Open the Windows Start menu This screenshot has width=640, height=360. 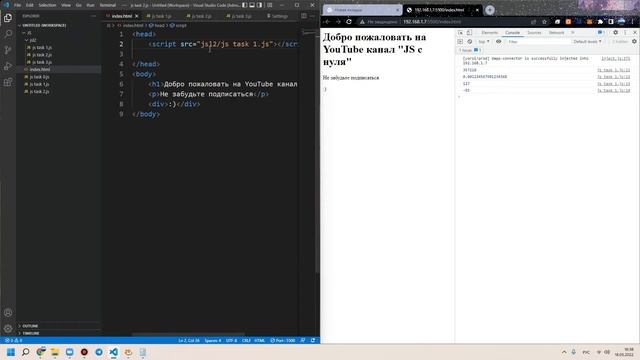[11, 352]
